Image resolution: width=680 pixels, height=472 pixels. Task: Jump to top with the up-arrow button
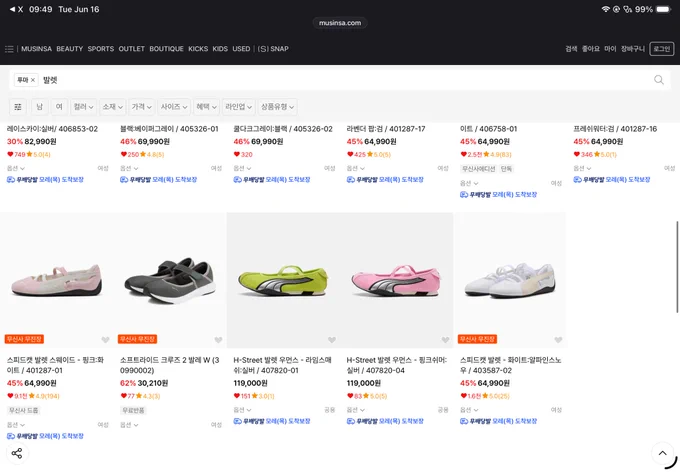(x=662, y=453)
